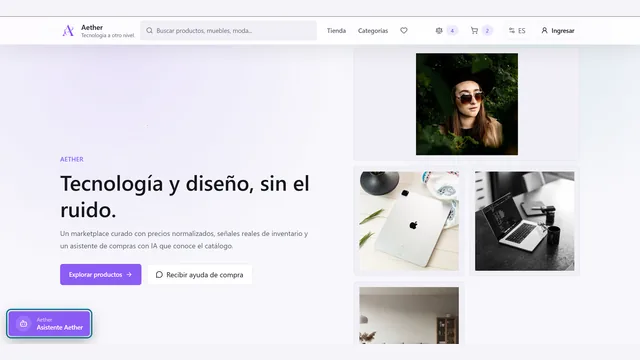
Task: Click the paragraph starting Un marketplace curado
Action: [x=184, y=240]
